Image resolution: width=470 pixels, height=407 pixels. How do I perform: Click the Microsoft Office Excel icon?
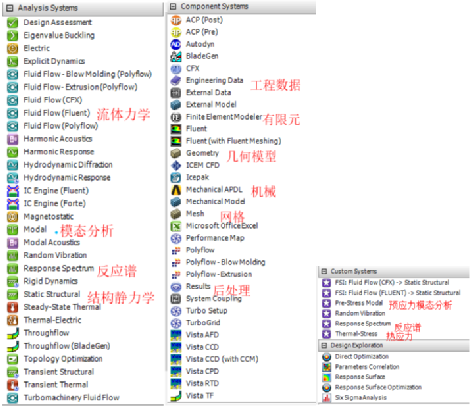click(x=176, y=226)
